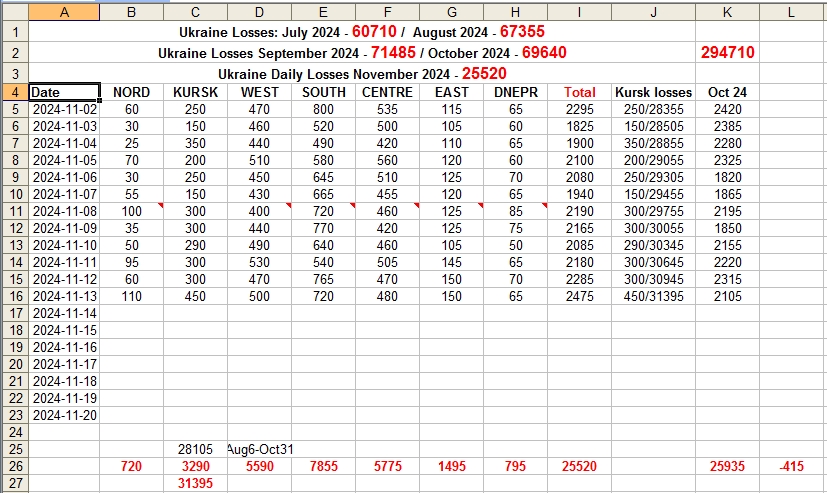Viewport: 827px width, 493px height.
Task: Select row 26 header
Action: [x=15, y=466]
